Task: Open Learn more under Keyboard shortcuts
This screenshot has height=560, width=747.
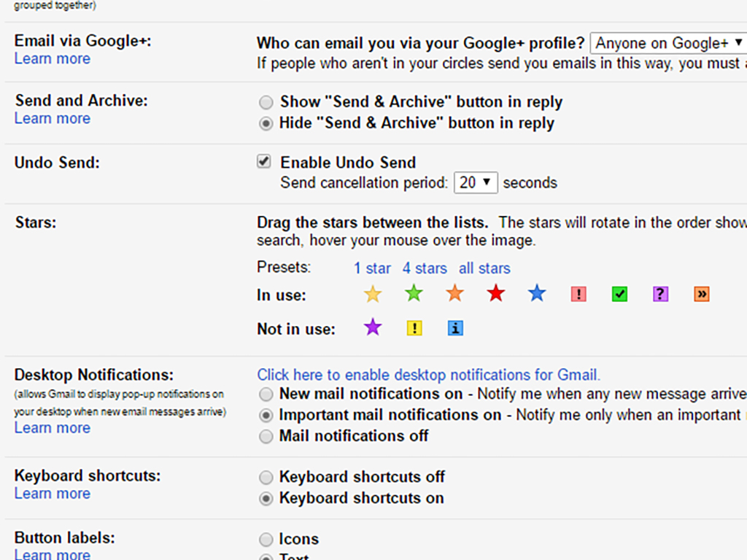Action: [53, 494]
